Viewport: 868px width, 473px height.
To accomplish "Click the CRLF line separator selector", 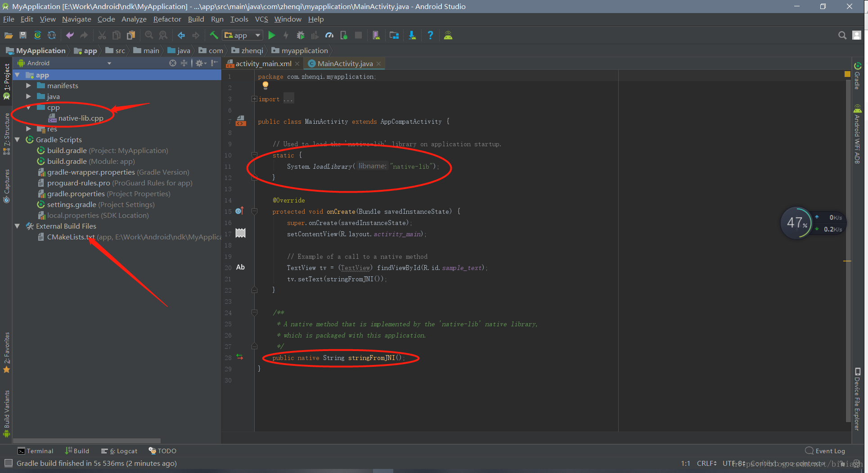I will [706, 463].
